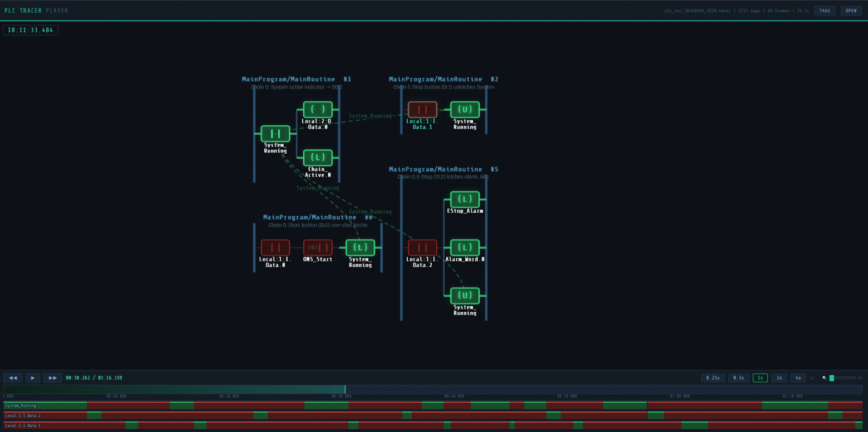Screen dimensions: 868x432
Task: Switch playback speed to 4x
Action: [x=798, y=378]
